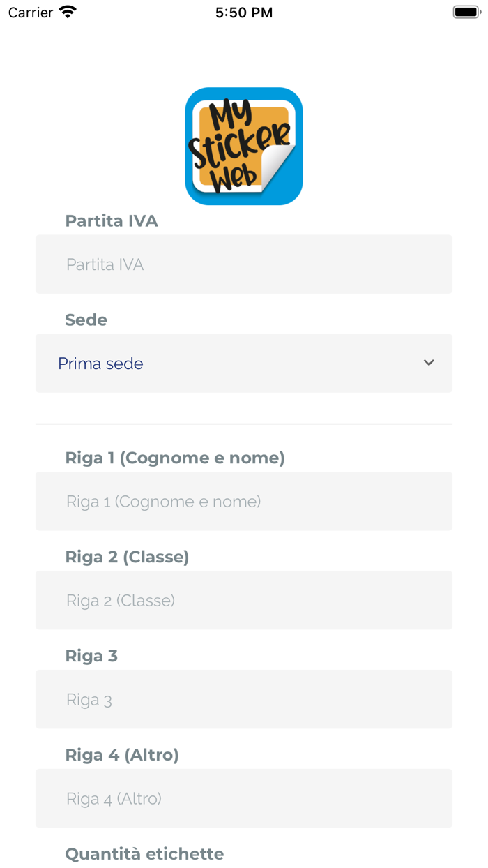Click the Partita IVA label
The image size is (488, 868).
pos(112,220)
